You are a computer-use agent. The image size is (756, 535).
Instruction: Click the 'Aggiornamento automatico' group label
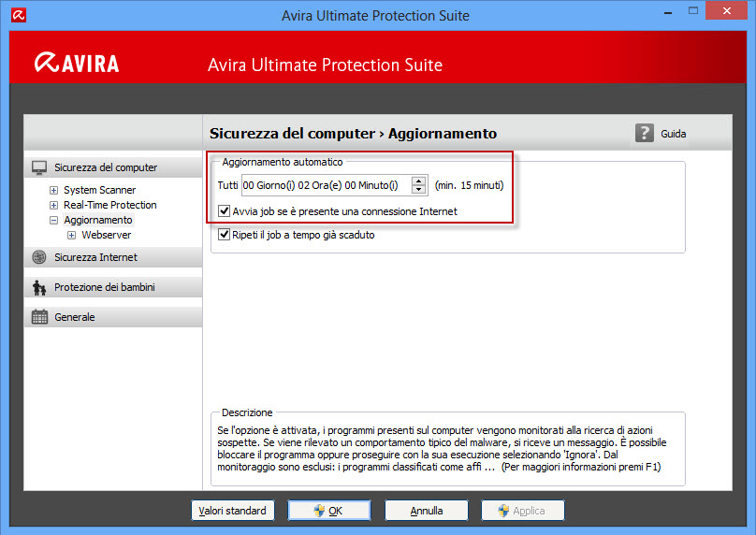coord(282,162)
